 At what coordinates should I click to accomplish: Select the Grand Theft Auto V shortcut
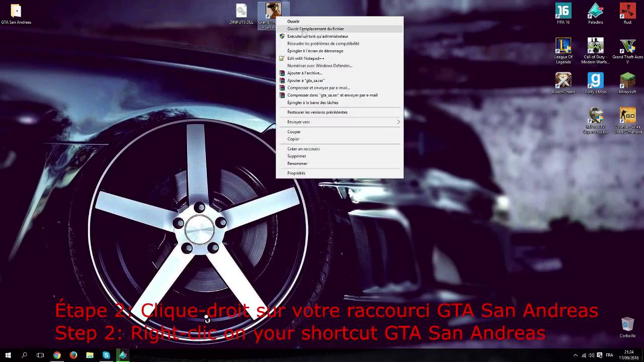(x=627, y=51)
